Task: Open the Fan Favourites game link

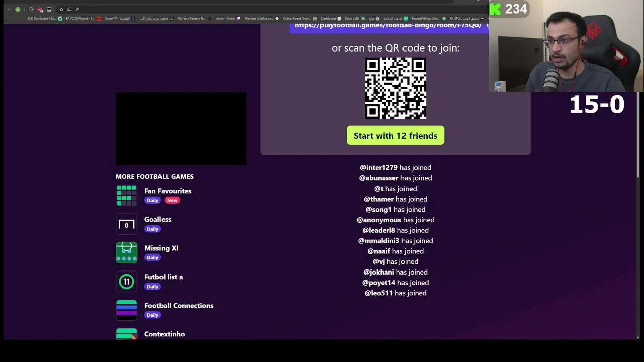Action: (168, 191)
